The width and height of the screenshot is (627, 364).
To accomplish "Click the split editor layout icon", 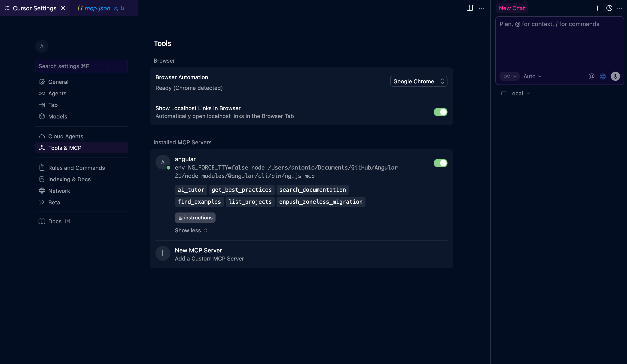I will 469,8.
